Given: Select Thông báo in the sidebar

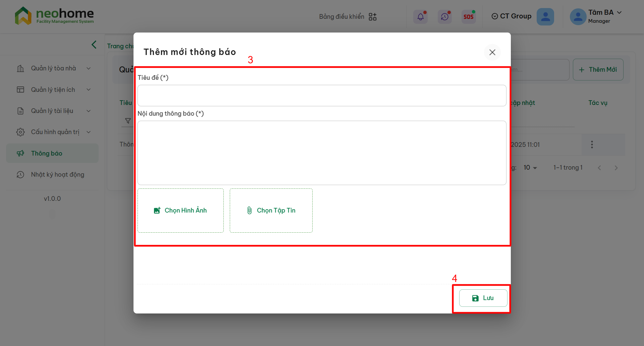Looking at the screenshot, I should pyautogui.click(x=47, y=153).
